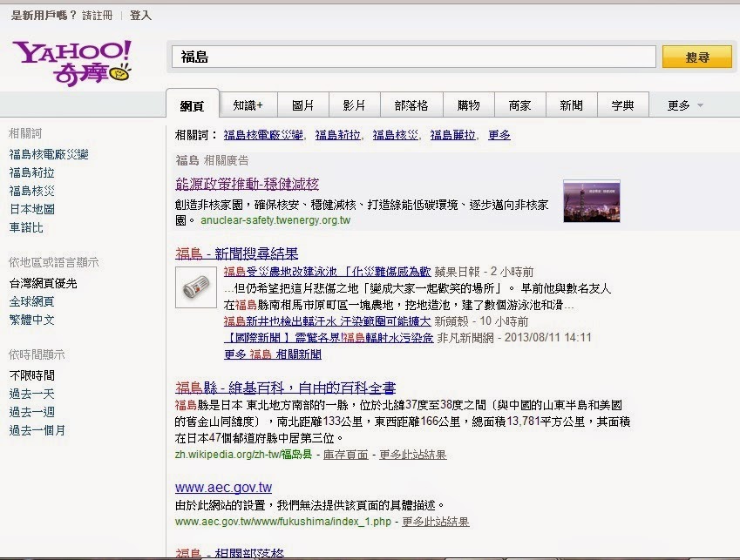Image resolution: width=740 pixels, height=560 pixels.
Task: Switch to the 新聞 tab
Action: point(571,105)
